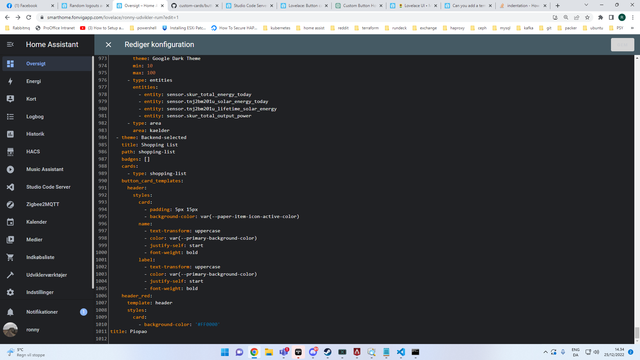
Task: Open the kafka bookmark folder
Action: click(525, 28)
